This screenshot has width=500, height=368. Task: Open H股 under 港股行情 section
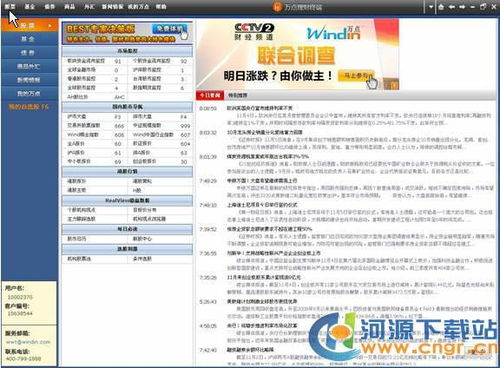(x=137, y=190)
